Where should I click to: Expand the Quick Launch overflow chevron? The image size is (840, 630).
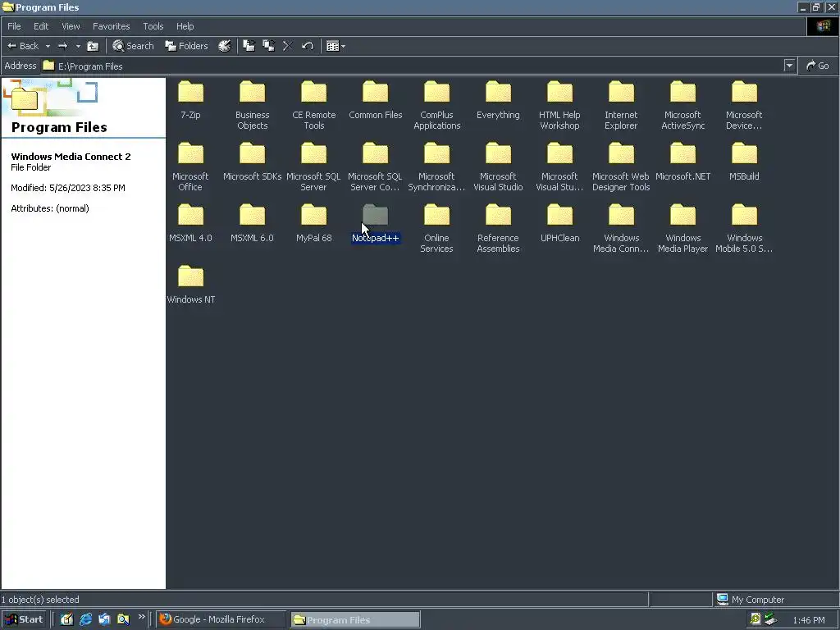coord(141,617)
